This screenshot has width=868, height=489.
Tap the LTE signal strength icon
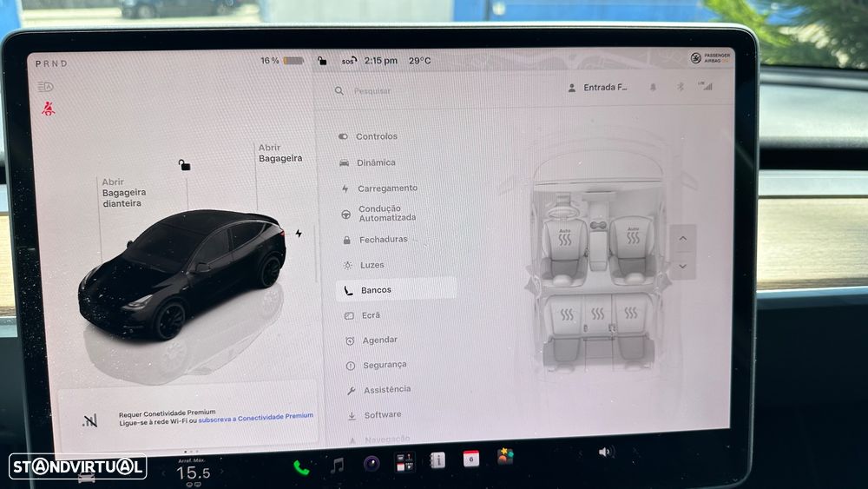pyautogui.click(x=705, y=85)
